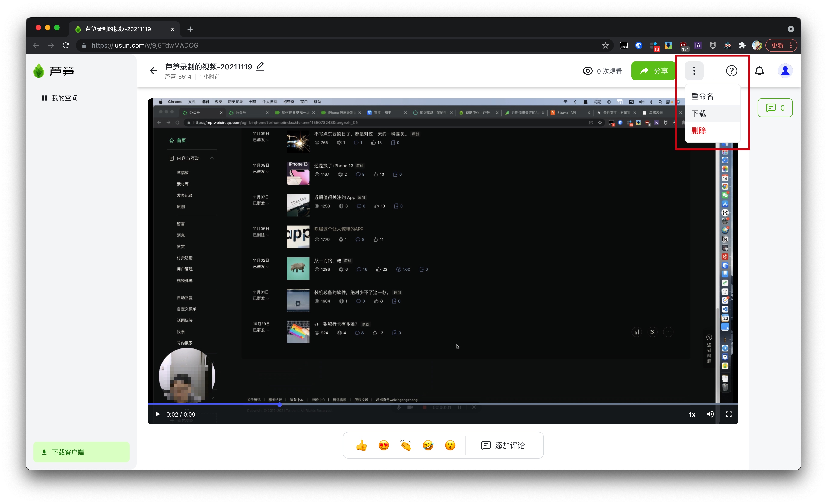Choose 删除 in the dropdown menu
827x504 pixels.
click(x=698, y=131)
